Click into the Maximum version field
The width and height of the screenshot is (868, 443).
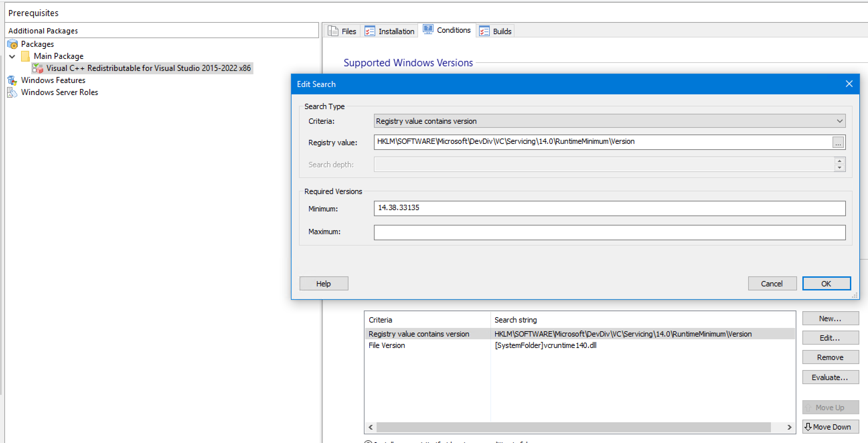point(609,232)
